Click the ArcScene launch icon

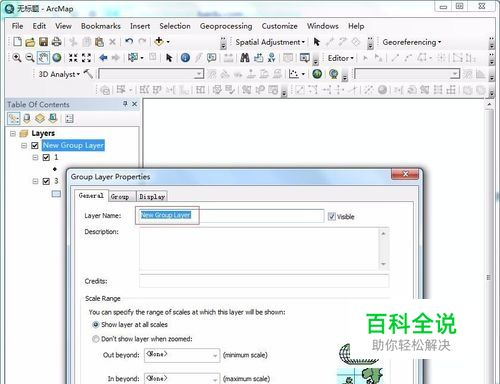tap(333, 74)
